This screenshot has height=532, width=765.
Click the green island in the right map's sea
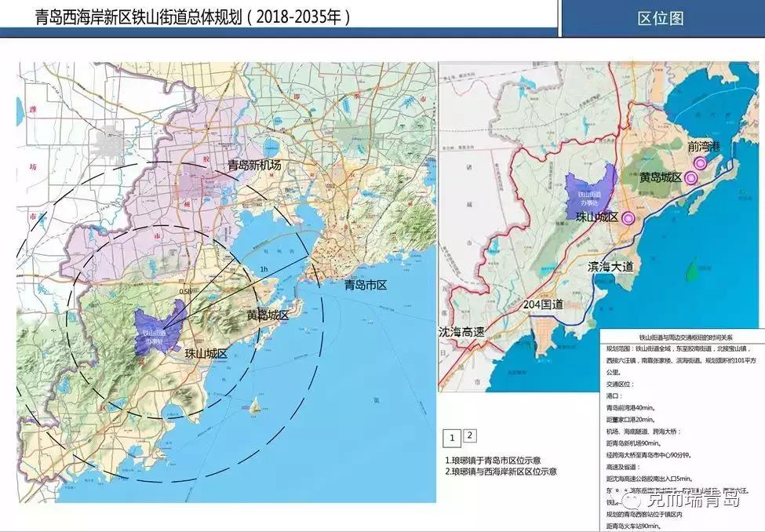click(692, 272)
